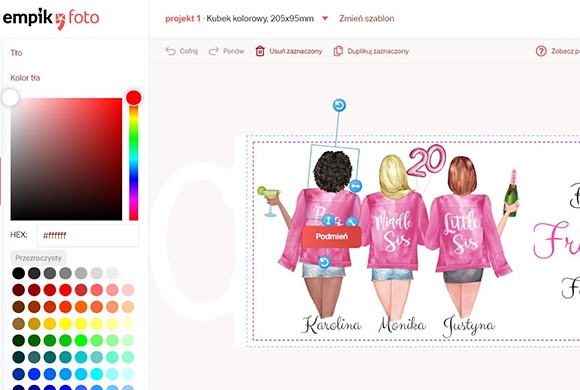Screen dimensions: 580x390
Task: Pick the pure yellow color swatch
Action: (x=65, y=324)
